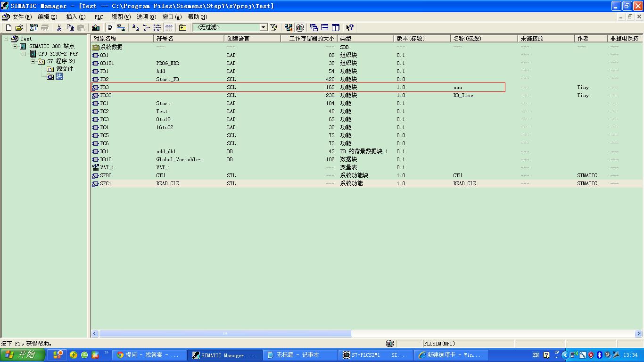The height and width of the screenshot is (362, 644).
Task: Click the EN language indicator
Action: (x=536, y=355)
